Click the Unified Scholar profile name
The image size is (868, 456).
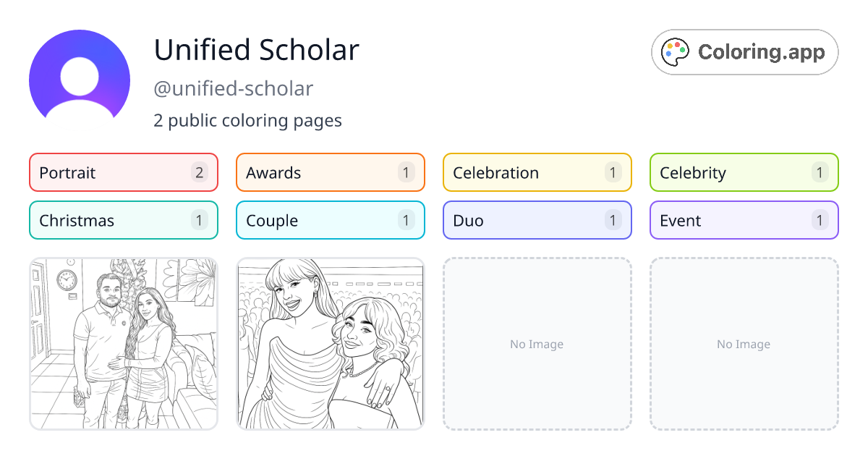tap(256, 50)
